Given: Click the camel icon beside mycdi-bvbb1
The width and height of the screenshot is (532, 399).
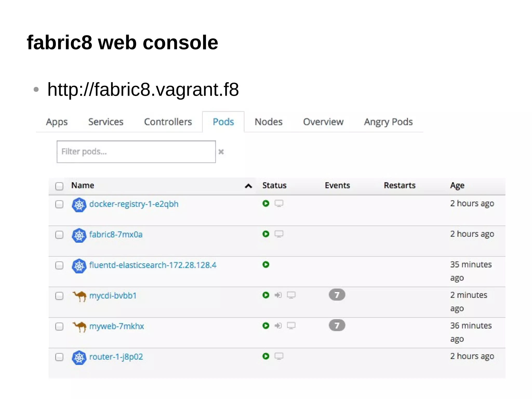Looking at the screenshot, I should (79, 296).
